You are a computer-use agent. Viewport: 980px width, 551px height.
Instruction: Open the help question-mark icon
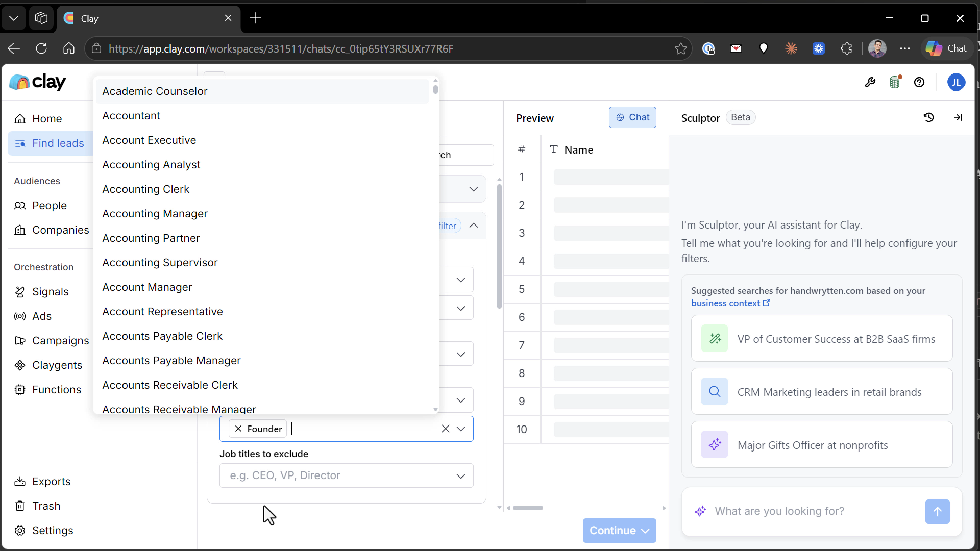point(919,82)
